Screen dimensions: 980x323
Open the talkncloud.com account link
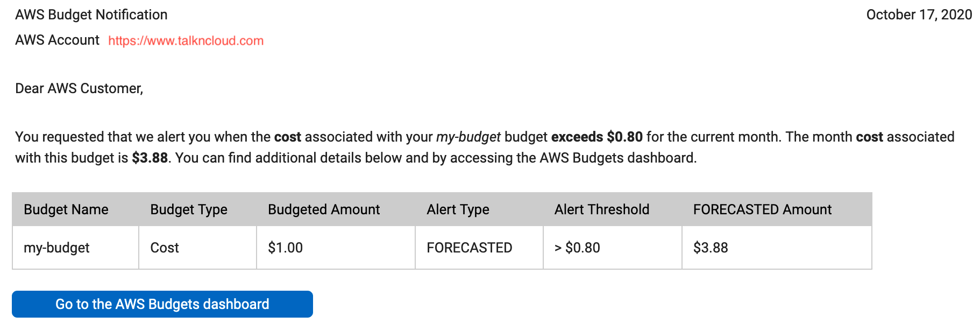186,41
